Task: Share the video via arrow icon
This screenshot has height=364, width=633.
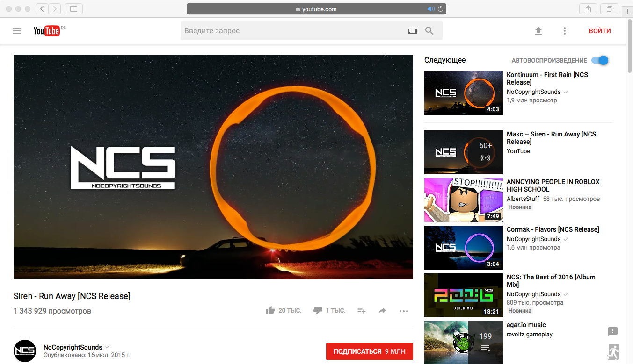Action: [x=382, y=311]
